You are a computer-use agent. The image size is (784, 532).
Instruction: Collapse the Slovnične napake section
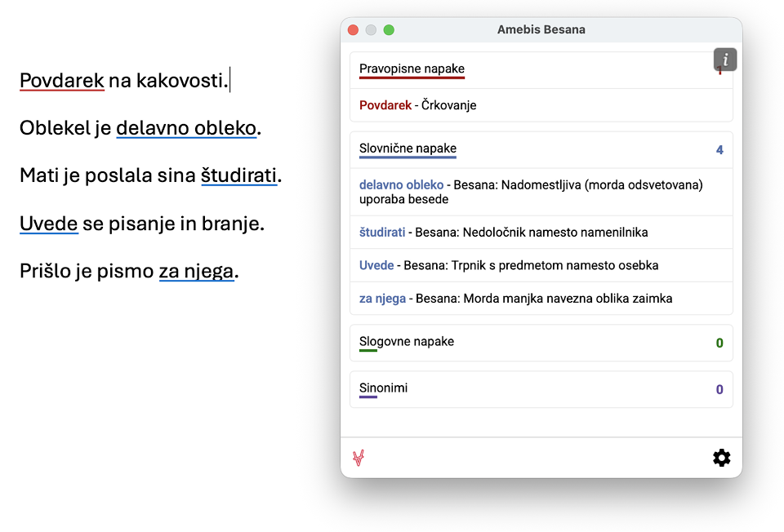click(x=541, y=149)
